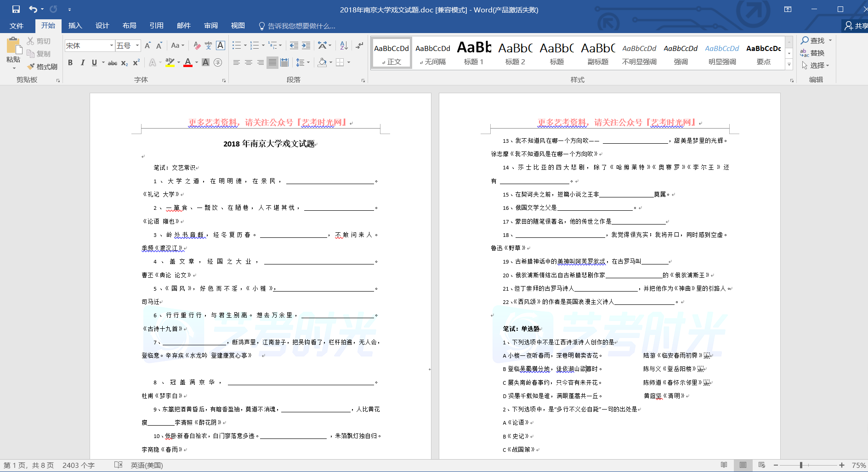Viewport: 868px width, 472px height.
Task: Toggle bold formatting on
Action: (x=70, y=63)
